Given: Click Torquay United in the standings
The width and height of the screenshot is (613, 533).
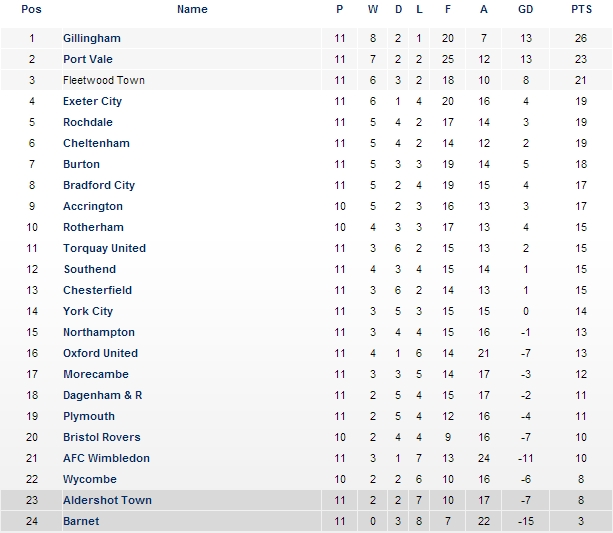Looking at the screenshot, I should [104, 248].
